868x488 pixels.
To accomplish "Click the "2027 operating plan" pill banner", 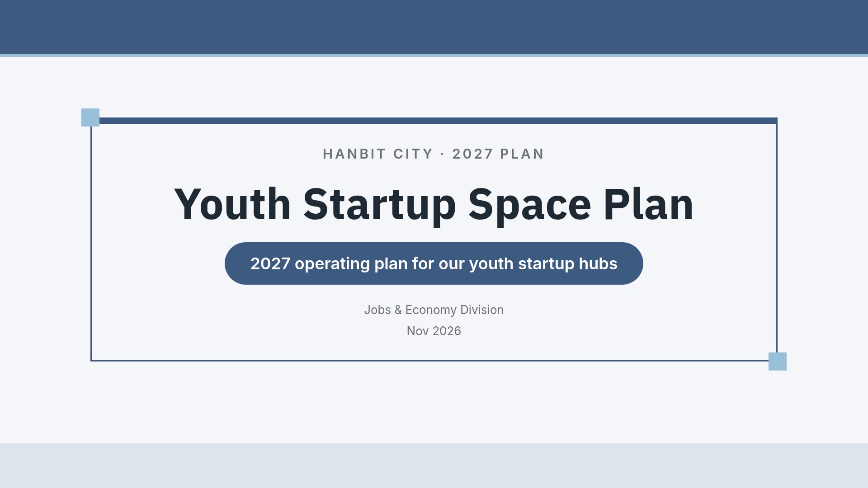I will pos(434,263).
